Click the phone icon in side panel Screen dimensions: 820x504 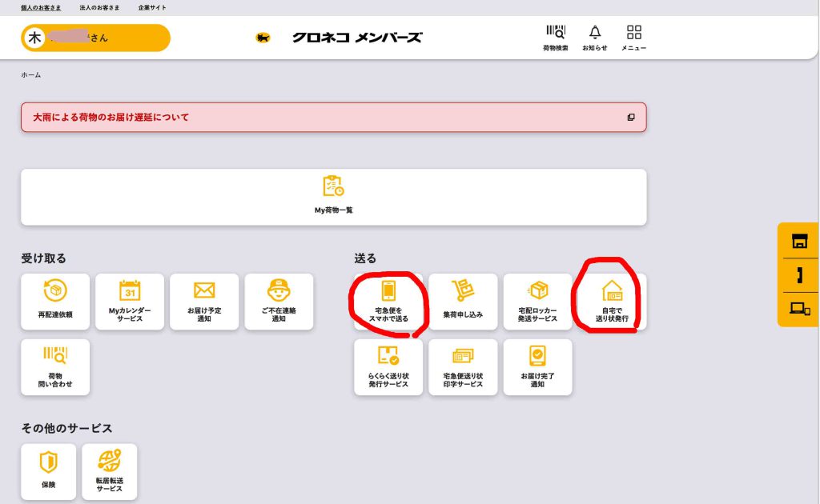pos(800,275)
